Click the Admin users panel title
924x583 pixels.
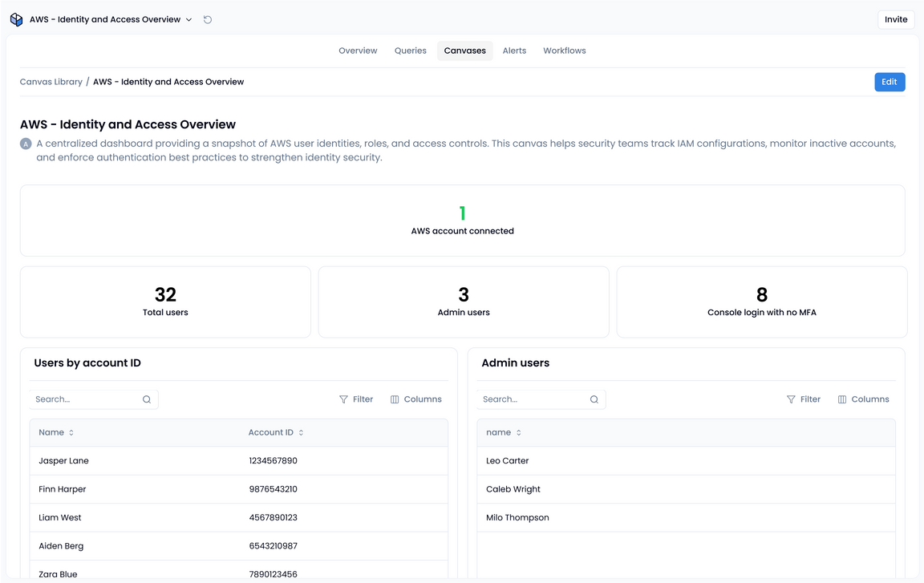515,362
